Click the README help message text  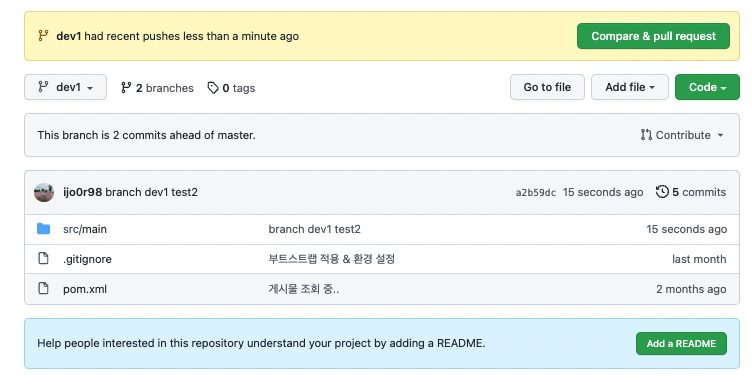tap(261, 343)
